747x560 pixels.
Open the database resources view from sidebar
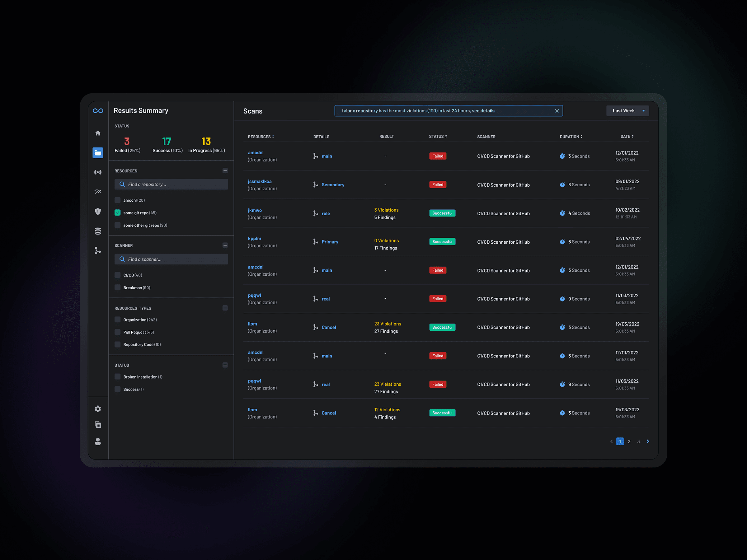[x=98, y=231]
